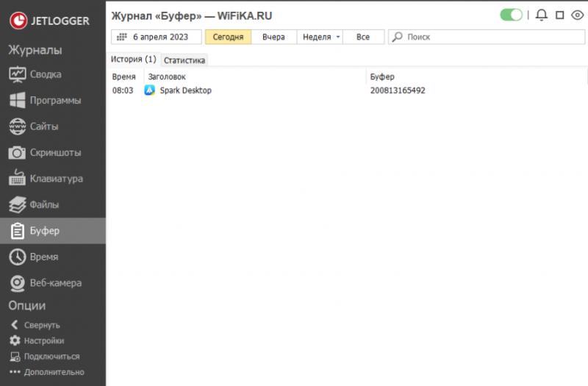The image size is (588, 386).
Task: Open the Время time journal
Action: (x=44, y=257)
